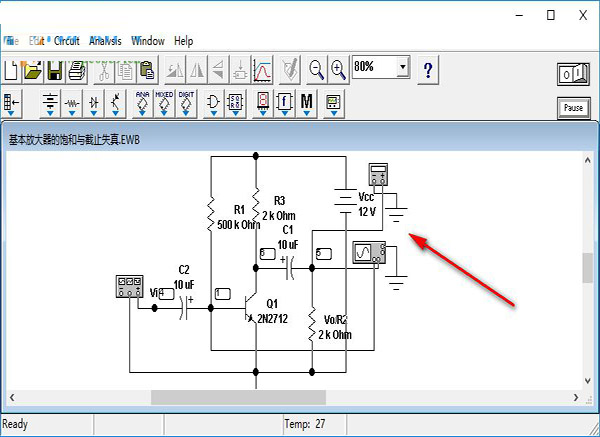Image resolution: width=600 pixels, height=437 pixels.
Task: Open a circuit file with folder icon
Action: click(33, 69)
